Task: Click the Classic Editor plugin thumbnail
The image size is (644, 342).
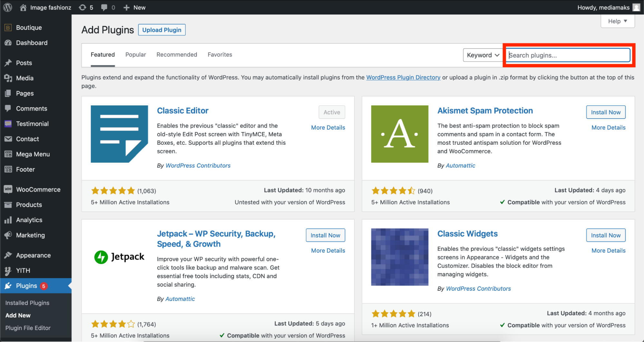Action: point(120,134)
